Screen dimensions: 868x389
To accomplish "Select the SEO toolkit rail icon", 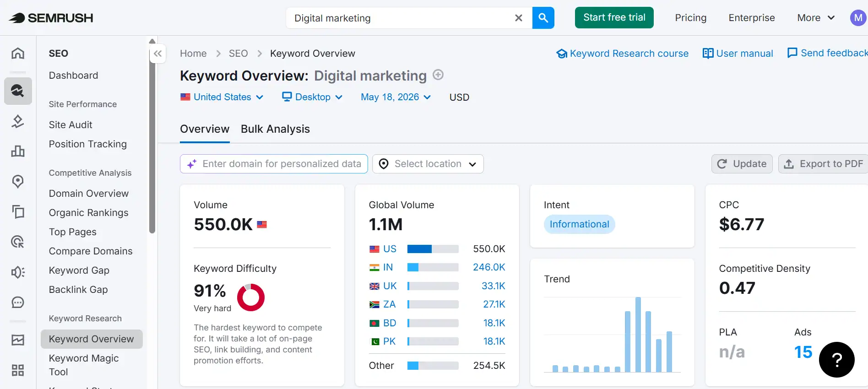I will 18,91.
